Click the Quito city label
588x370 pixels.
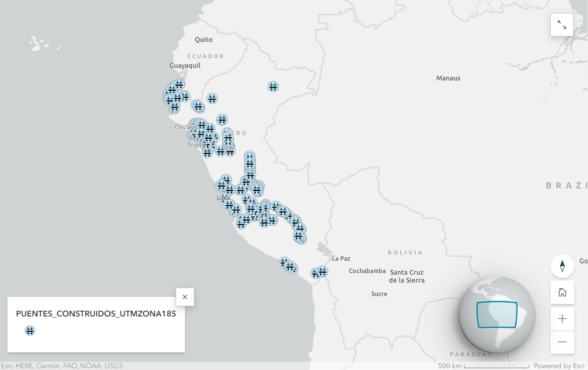204,40
